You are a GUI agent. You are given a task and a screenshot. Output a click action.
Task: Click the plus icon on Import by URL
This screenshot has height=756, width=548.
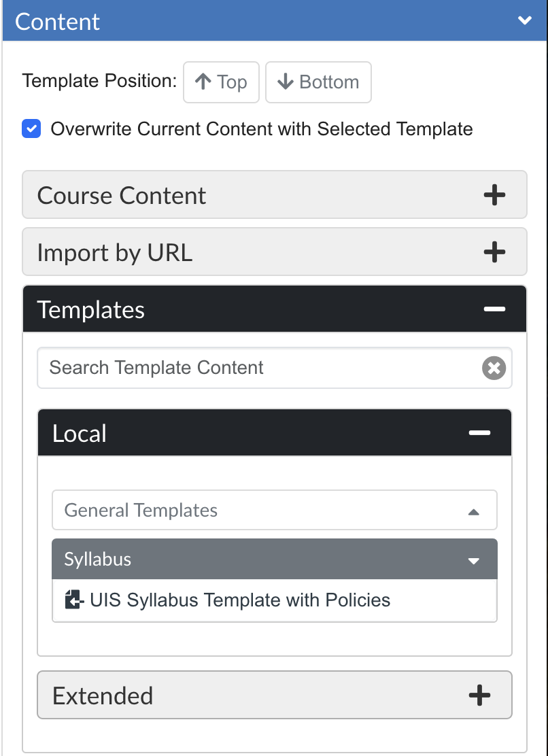point(494,252)
